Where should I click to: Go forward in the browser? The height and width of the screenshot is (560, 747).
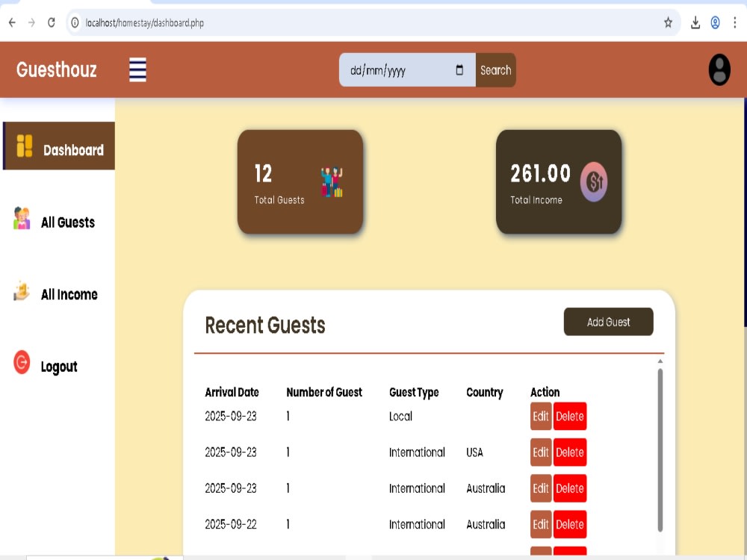click(31, 22)
